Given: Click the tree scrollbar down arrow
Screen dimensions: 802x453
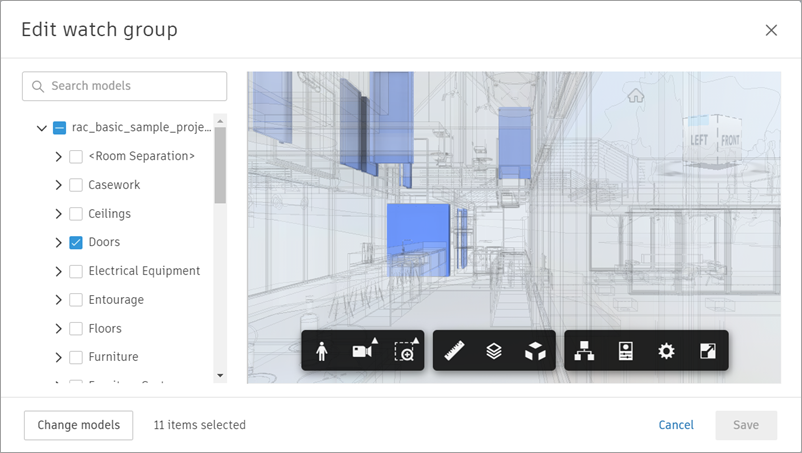Looking at the screenshot, I should pyautogui.click(x=220, y=375).
